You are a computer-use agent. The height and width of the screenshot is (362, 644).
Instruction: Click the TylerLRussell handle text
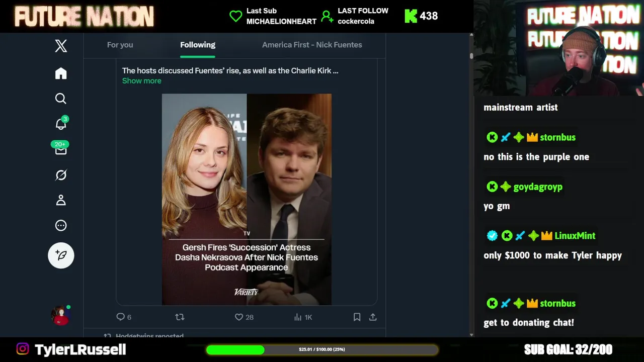pyautogui.click(x=80, y=349)
